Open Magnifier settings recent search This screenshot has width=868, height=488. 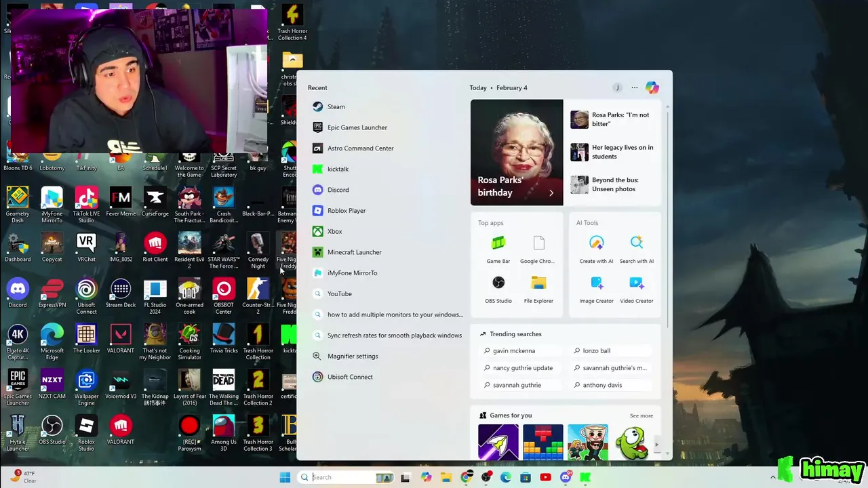[x=384, y=356]
